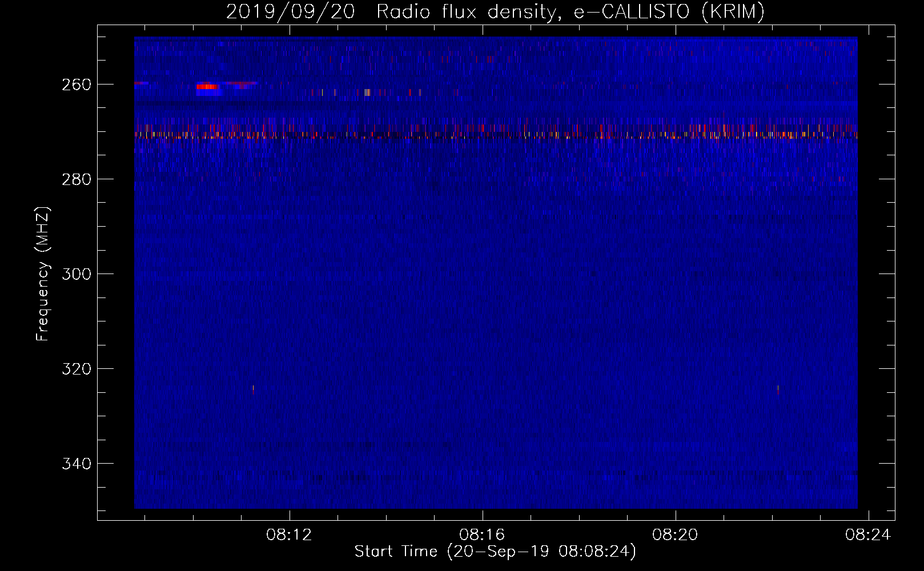Click the 260 frequency tick label
924x571 pixels.
77,85
